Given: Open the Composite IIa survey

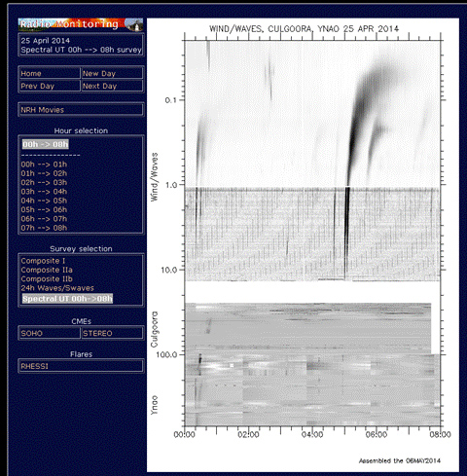Looking at the screenshot, I should click(x=47, y=270).
